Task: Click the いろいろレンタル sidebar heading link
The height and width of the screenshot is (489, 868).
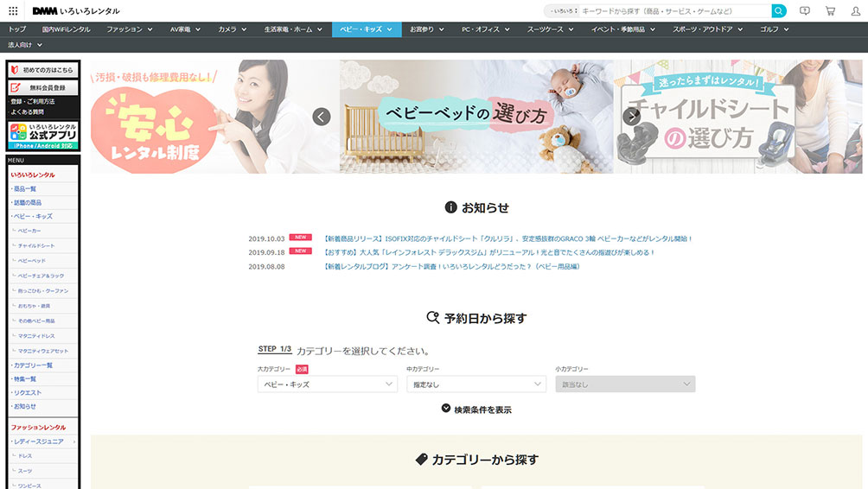Action: point(33,175)
